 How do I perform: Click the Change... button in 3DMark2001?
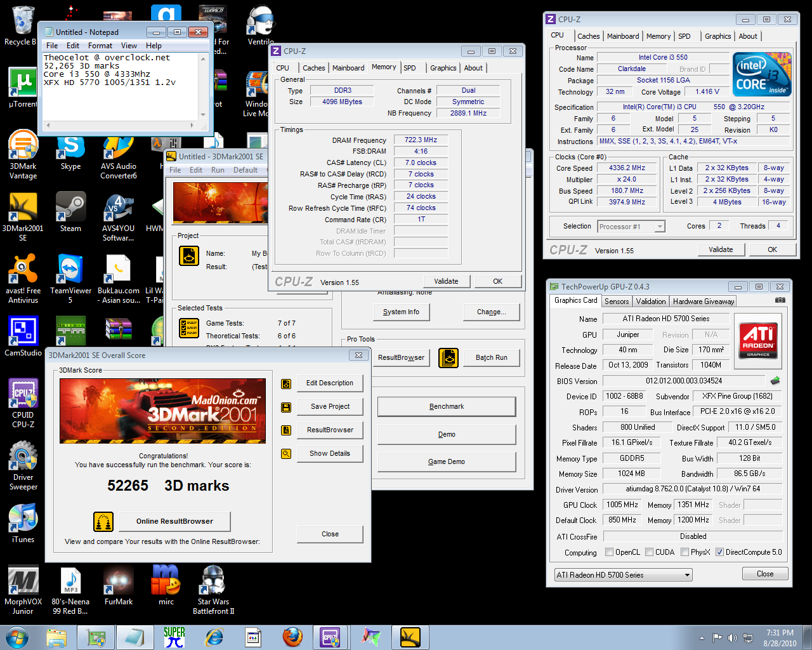point(492,312)
